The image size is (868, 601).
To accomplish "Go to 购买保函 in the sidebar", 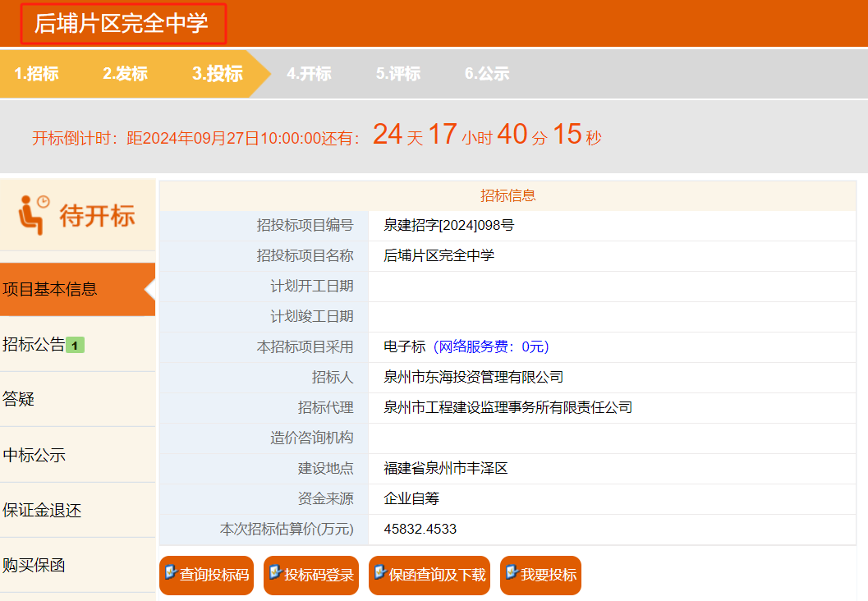I will (x=34, y=565).
